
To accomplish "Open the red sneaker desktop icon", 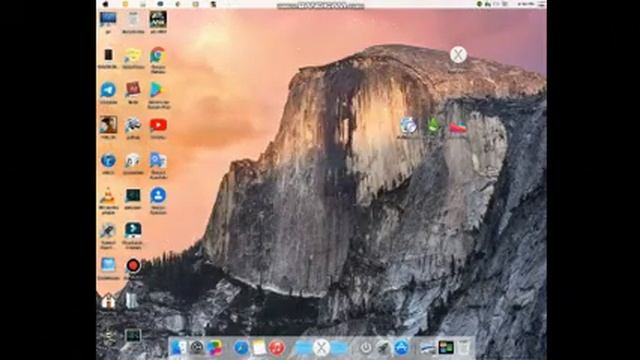I will [458, 127].
